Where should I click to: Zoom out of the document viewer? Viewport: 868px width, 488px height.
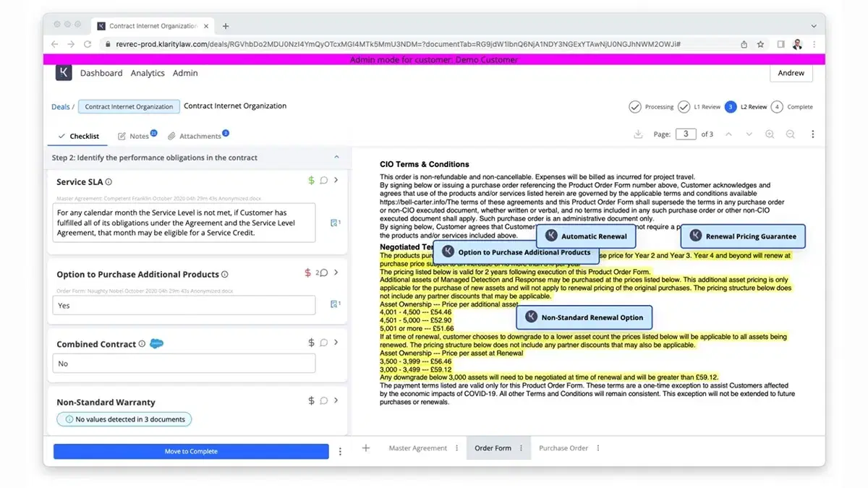[x=791, y=134]
